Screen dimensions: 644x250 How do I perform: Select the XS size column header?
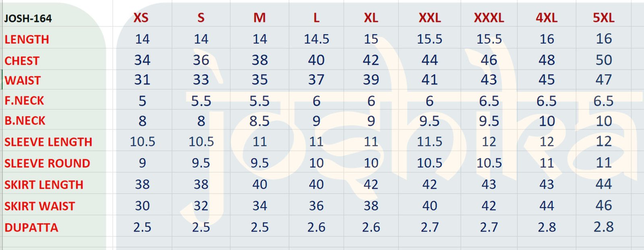tap(141, 18)
